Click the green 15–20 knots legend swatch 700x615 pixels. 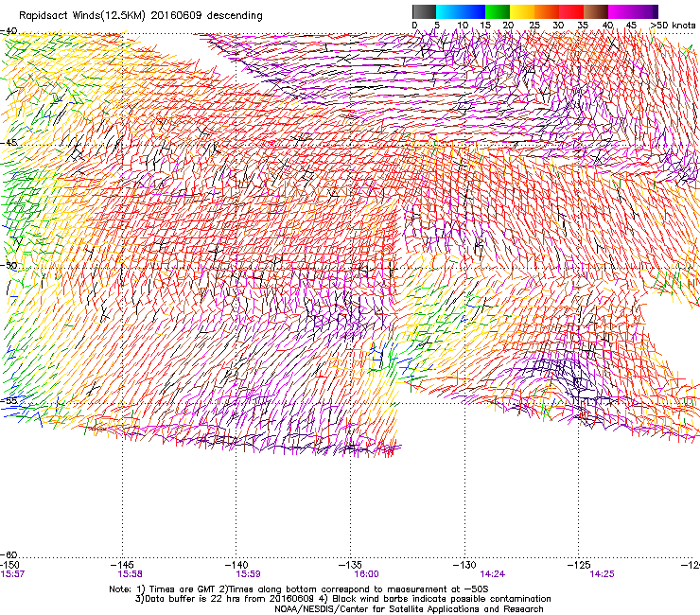click(498, 11)
